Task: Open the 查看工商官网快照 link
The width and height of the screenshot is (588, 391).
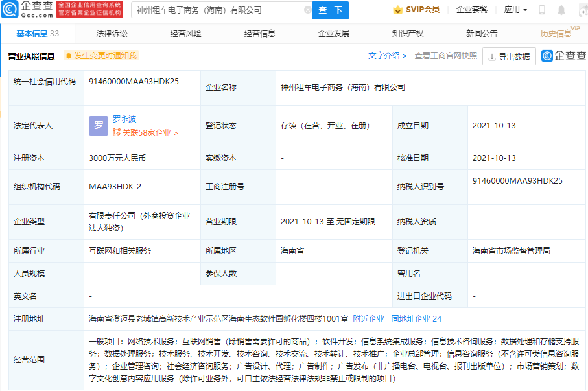Action: [445, 56]
